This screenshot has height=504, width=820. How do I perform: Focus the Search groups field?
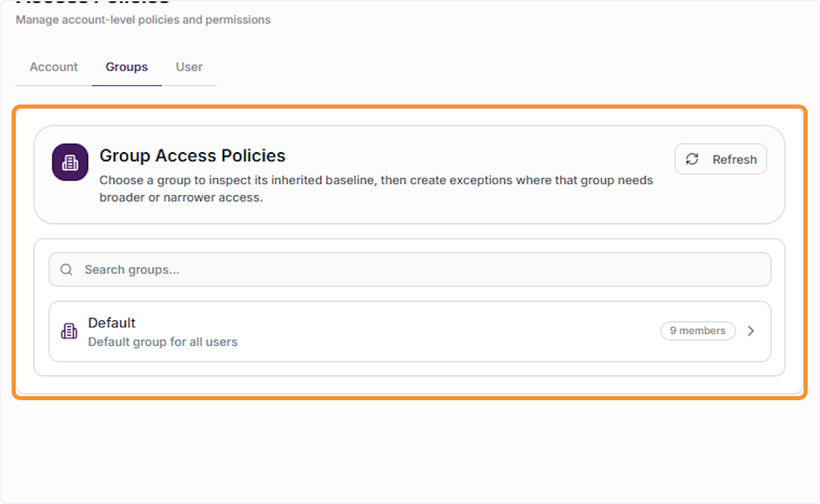coord(410,270)
